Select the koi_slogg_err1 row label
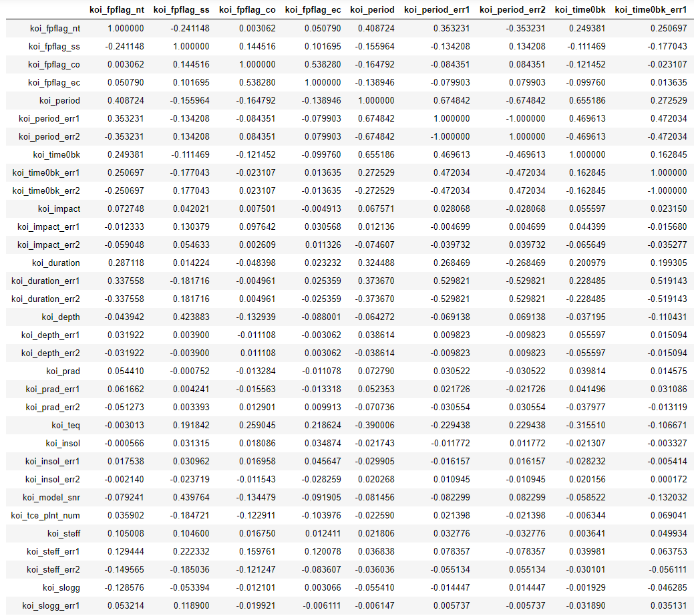Image resolution: width=694 pixels, height=616 pixels. [51, 606]
